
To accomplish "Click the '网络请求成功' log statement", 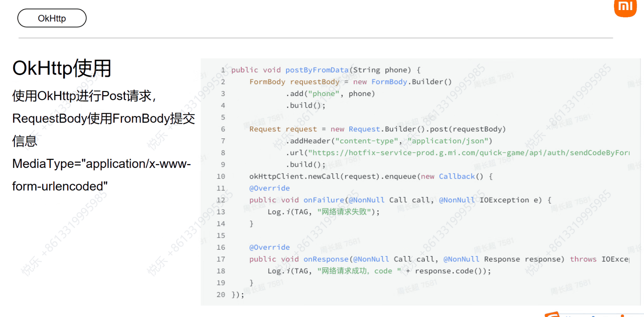I will (379, 271).
